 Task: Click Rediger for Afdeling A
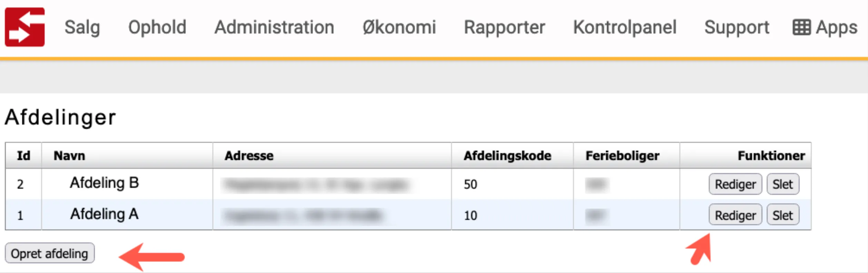[735, 215]
